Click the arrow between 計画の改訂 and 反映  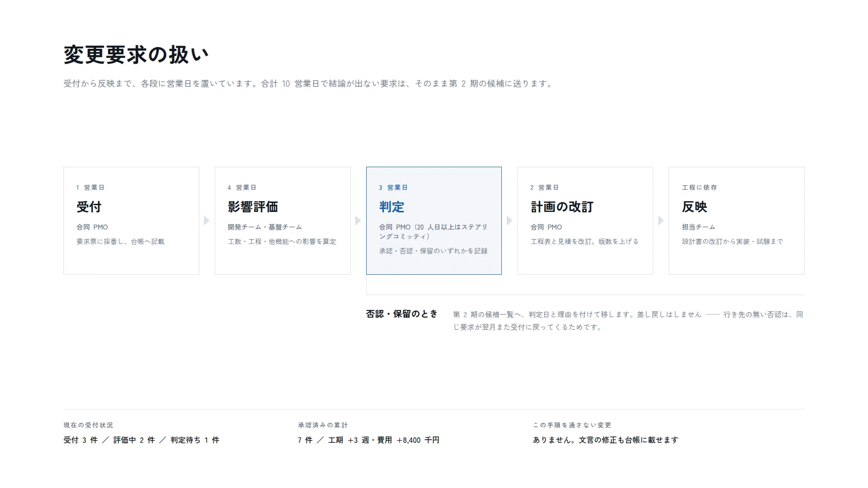(661, 221)
